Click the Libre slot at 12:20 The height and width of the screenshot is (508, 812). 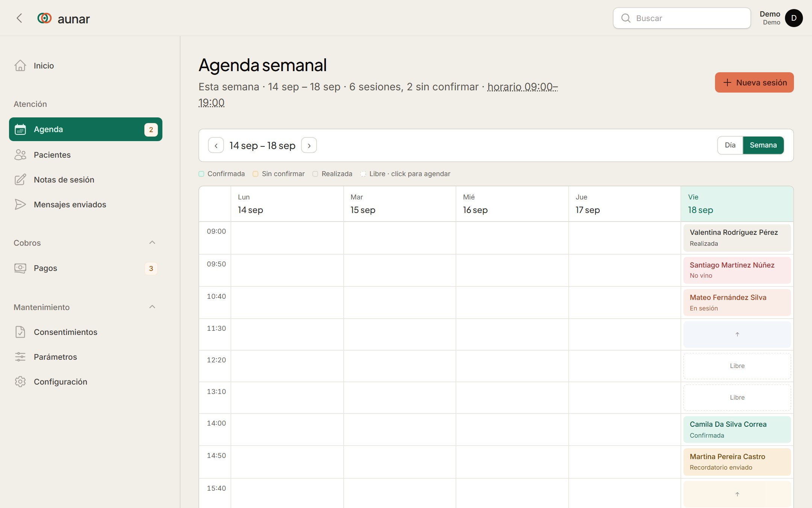click(x=737, y=366)
